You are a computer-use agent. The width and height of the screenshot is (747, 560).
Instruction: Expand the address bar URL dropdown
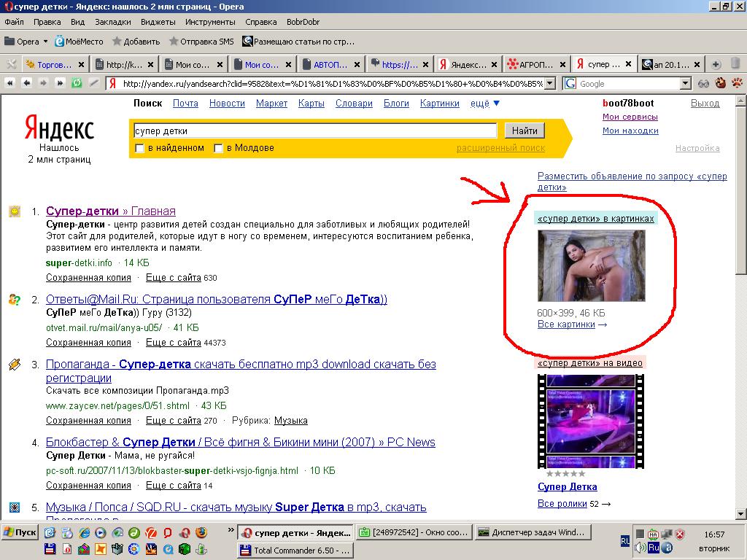tap(549, 84)
